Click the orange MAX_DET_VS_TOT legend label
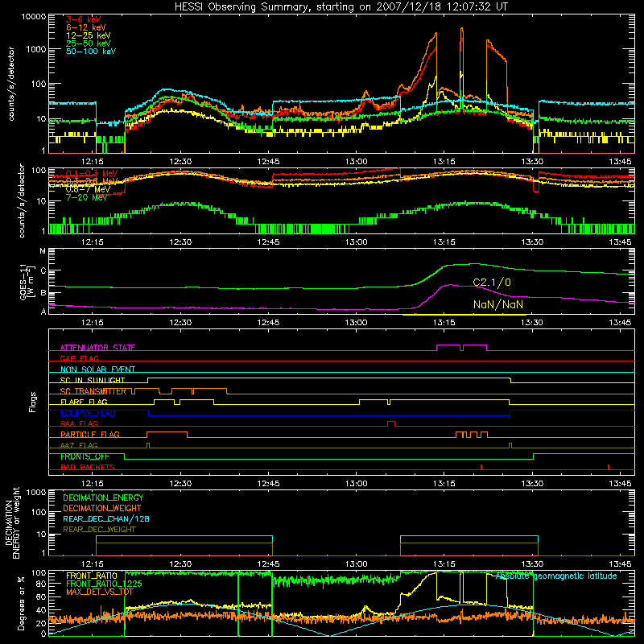Image resolution: width=644 pixels, height=644 pixels. coord(100,592)
